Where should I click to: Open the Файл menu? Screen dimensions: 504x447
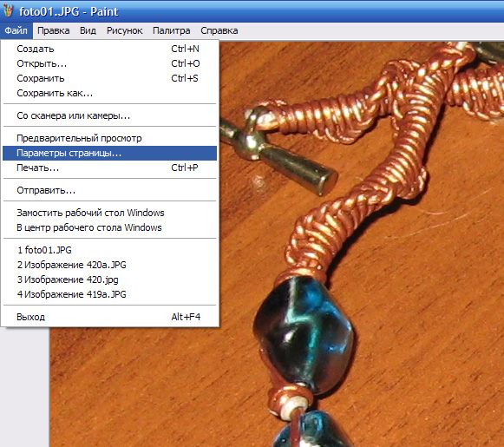point(16,31)
